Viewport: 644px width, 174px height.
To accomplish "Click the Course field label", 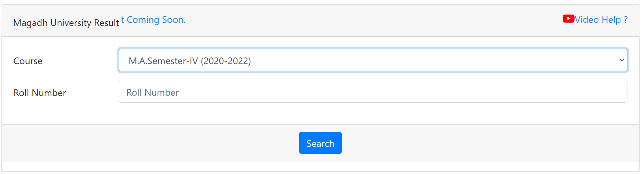I will (28, 61).
